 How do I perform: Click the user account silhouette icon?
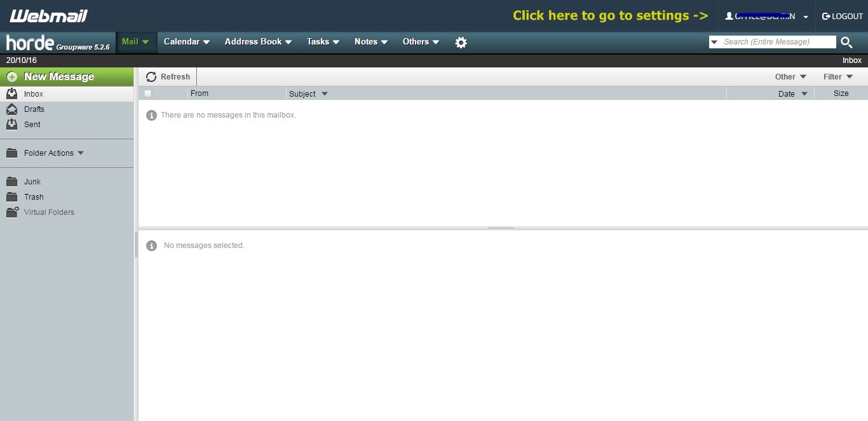729,16
